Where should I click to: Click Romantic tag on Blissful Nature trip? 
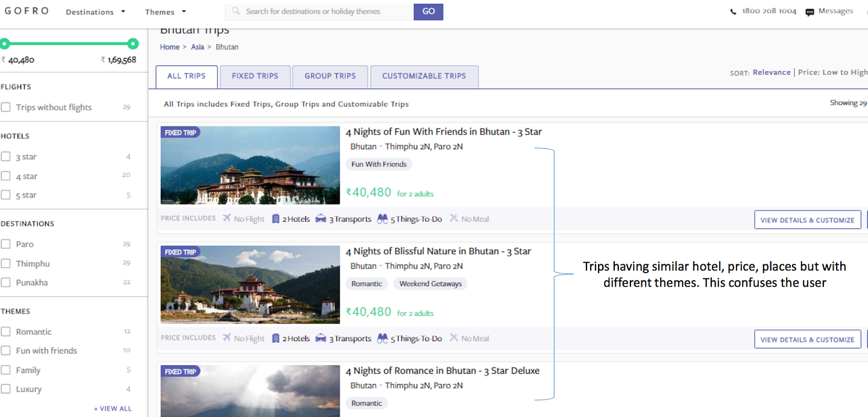(367, 284)
